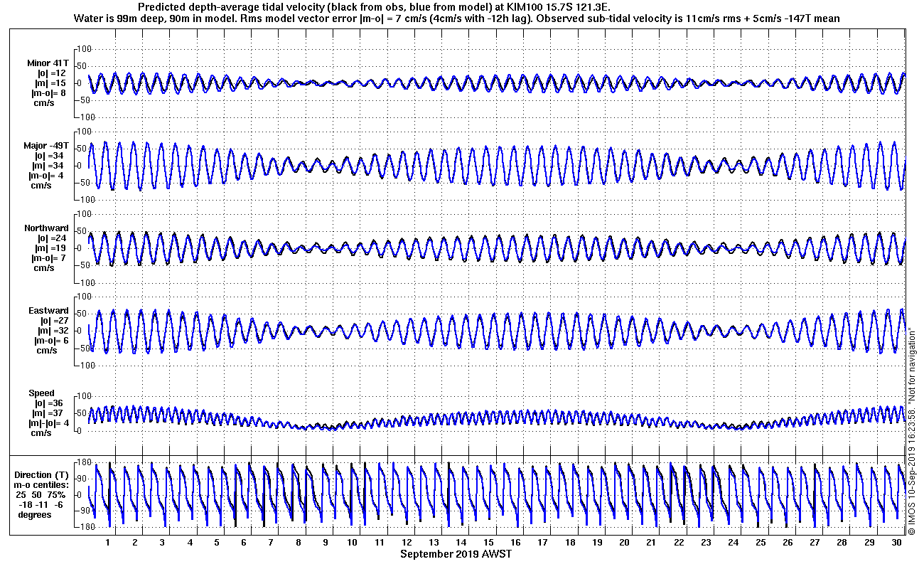Click the 'degrees' unit label
Viewport: 924px width, 569px height.
35,514
